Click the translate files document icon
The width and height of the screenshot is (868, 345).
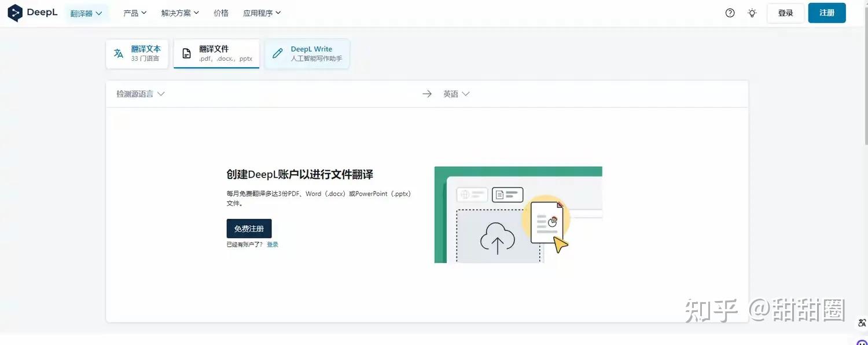[x=186, y=54]
